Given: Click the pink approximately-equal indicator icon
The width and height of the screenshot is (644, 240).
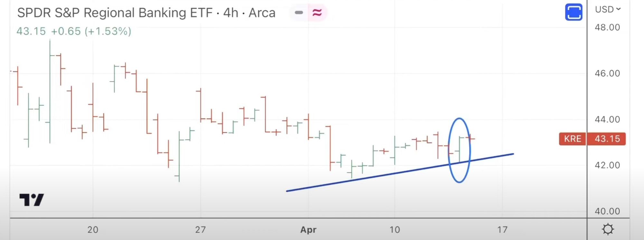Looking at the screenshot, I should click(x=317, y=13).
